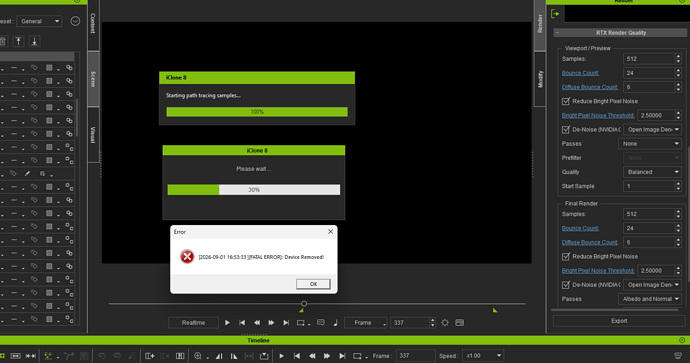Image resolution: width=690 pixels, height=363 pixels.
Task: Click the Timeline Frame 337 field
Action: (x=415, y=356)
